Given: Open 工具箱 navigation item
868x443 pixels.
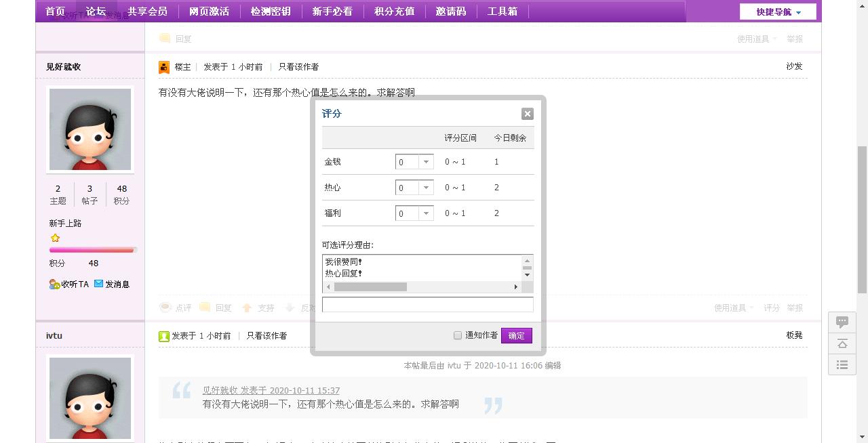Looking at the screenshot, I should (502, 12).
